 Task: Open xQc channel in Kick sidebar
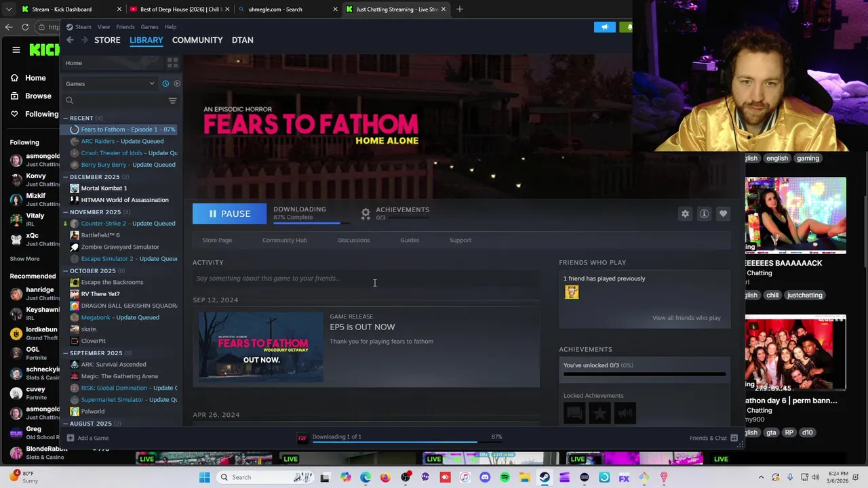tap(34, 239)
